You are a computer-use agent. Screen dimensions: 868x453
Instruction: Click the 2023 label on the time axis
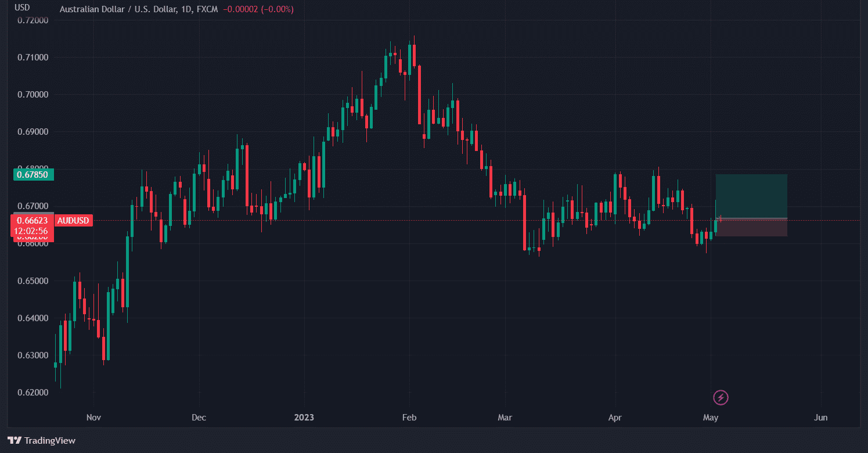304,418
